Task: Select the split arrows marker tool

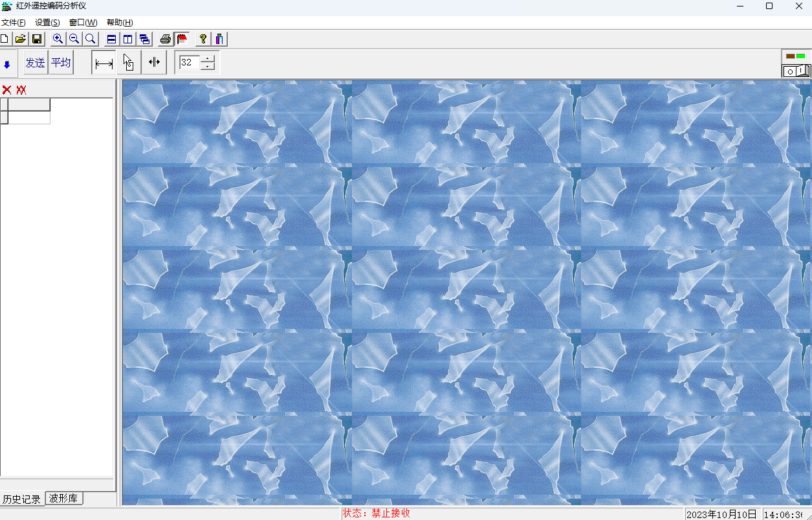Action: coord(154,63)
